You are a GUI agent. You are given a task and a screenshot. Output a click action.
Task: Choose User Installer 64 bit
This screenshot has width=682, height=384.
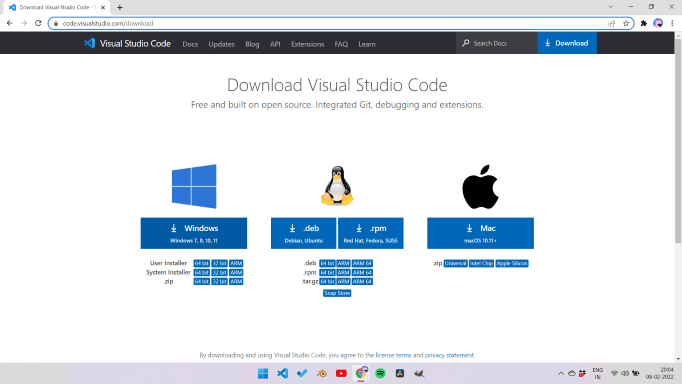coord(201,263)
